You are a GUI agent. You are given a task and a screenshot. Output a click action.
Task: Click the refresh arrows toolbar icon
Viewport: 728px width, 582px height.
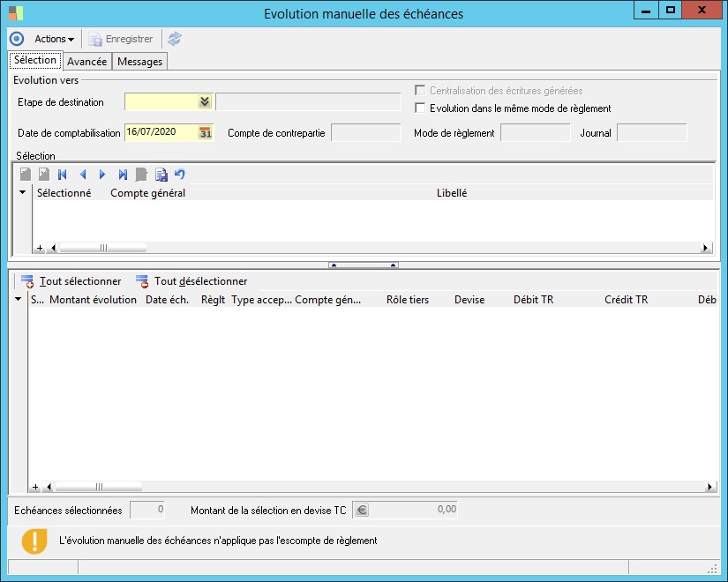[x=175, y=39]
